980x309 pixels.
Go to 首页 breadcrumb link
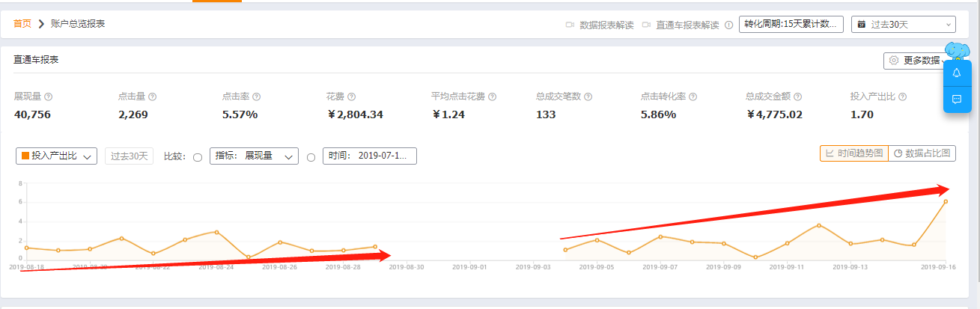22,24
